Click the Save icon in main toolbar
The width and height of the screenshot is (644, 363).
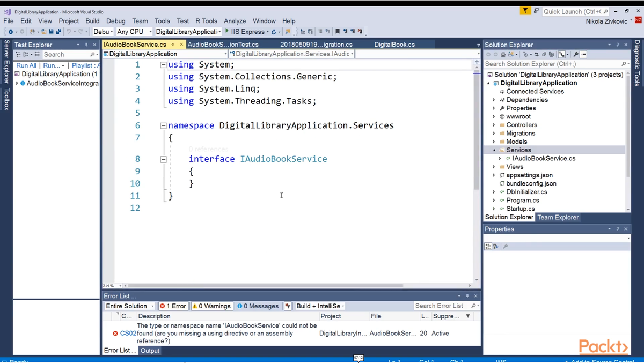point(51,32)
